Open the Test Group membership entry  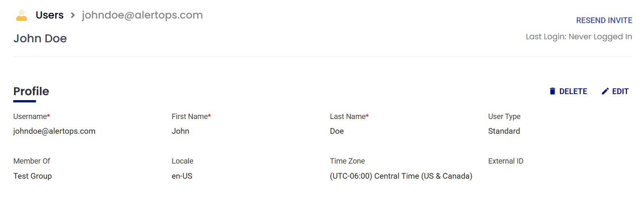click(33, 176)
